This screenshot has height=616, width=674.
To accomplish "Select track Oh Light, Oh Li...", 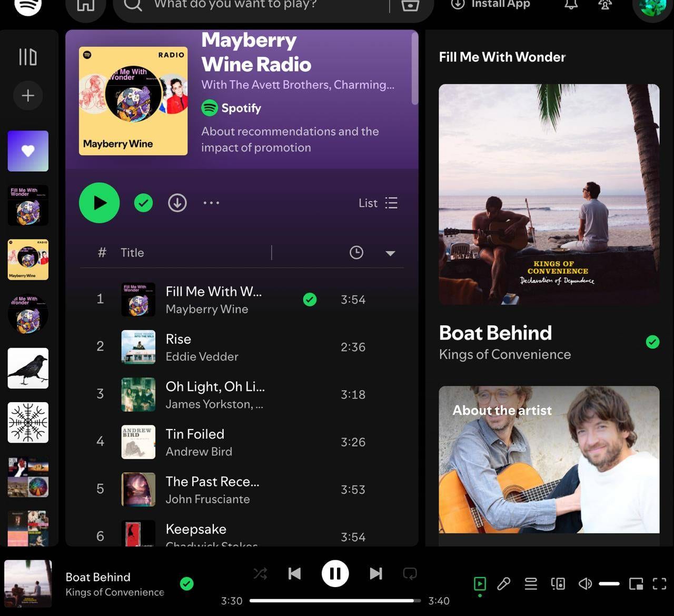I will [215, 386].
